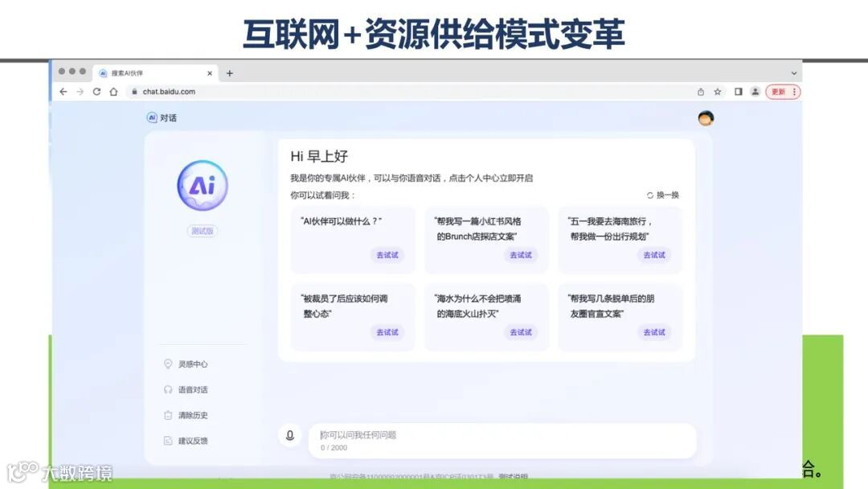Click the 0 / 2000 character counter
868x489 pixels.
tap(334, 448)
